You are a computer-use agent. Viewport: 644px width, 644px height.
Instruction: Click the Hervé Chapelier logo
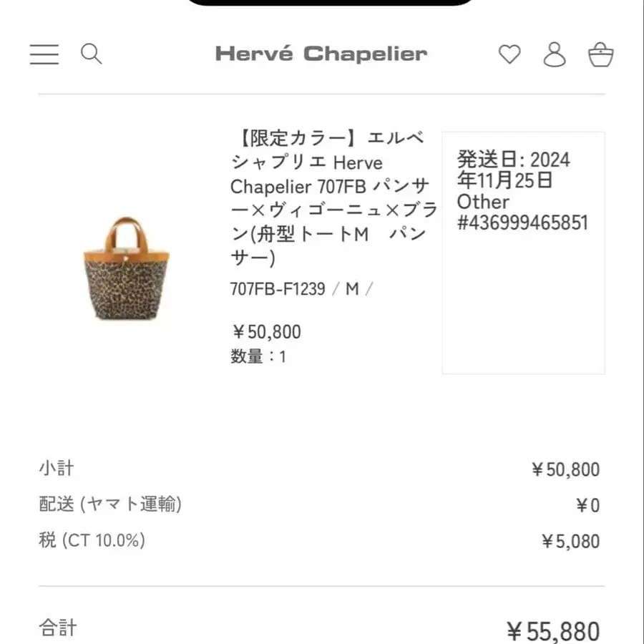tap(320, 54)
